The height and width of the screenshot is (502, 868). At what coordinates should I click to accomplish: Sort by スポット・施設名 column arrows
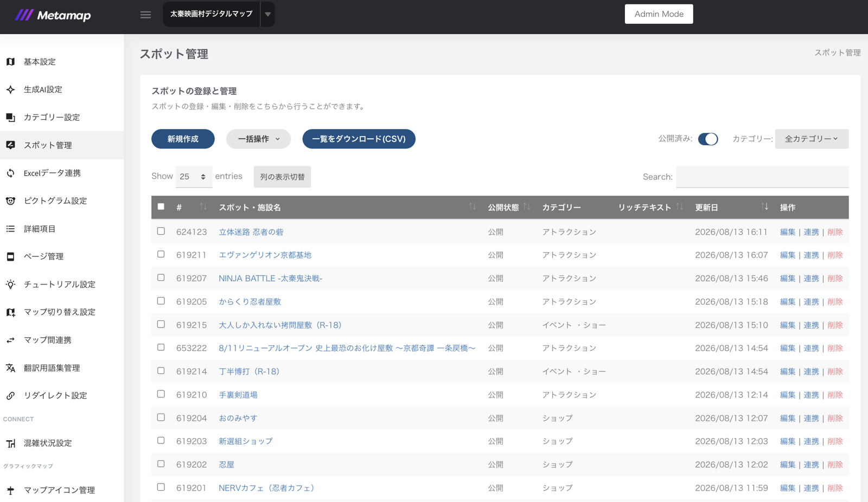click(473, 207)
